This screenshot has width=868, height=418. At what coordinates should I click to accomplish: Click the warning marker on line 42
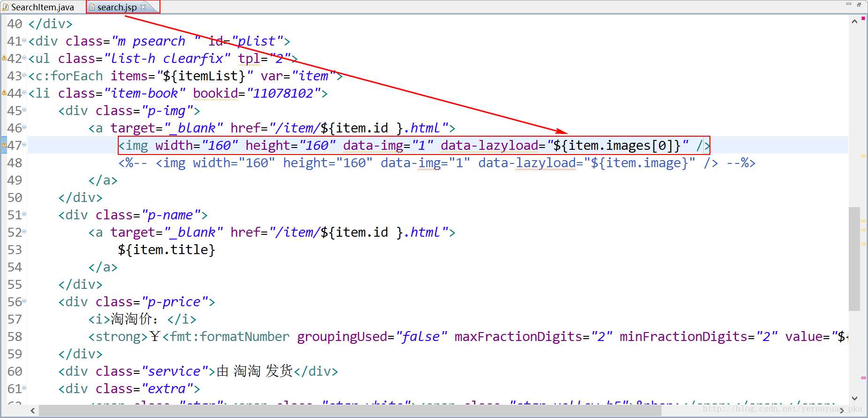coord(4,58)
